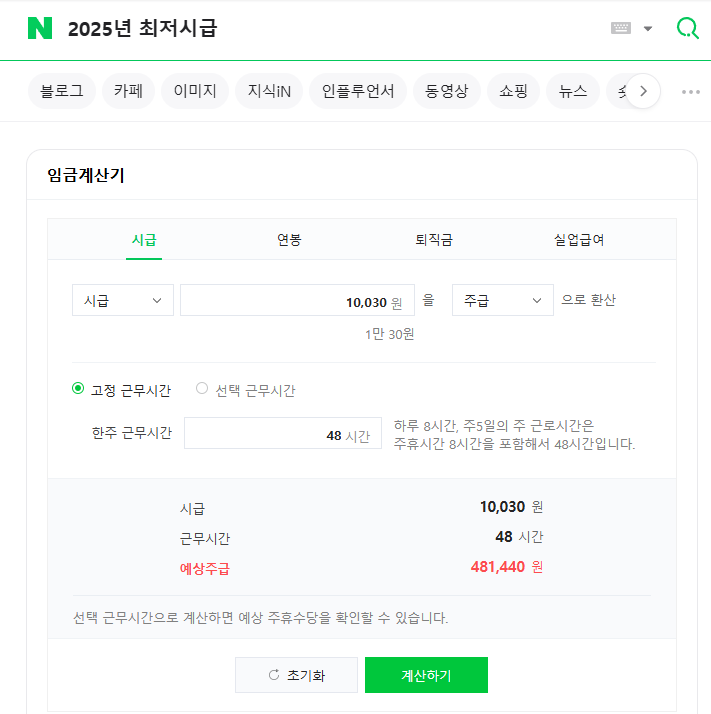
Task: Open the 블로그 search category
Action: click(x=62, y=91)
